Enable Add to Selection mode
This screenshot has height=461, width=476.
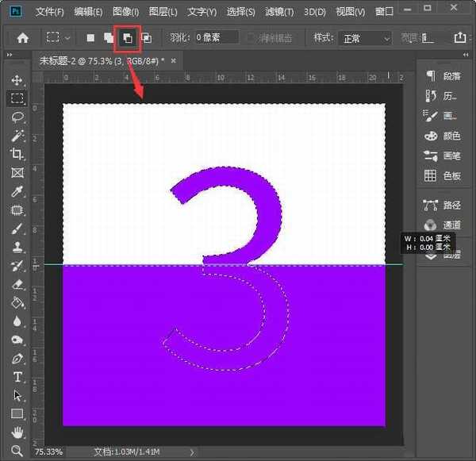108,38
